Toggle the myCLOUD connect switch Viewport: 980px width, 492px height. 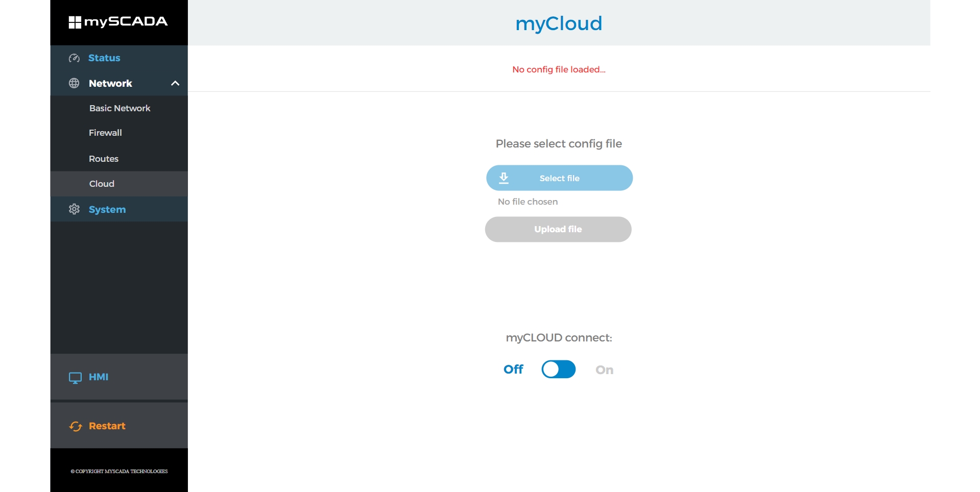tap(559, 369)
